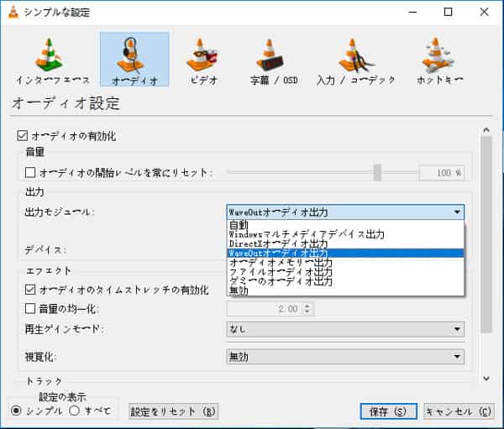
Task: Click the 設定をリセット (R) button
Action: [x=174, y=411]
